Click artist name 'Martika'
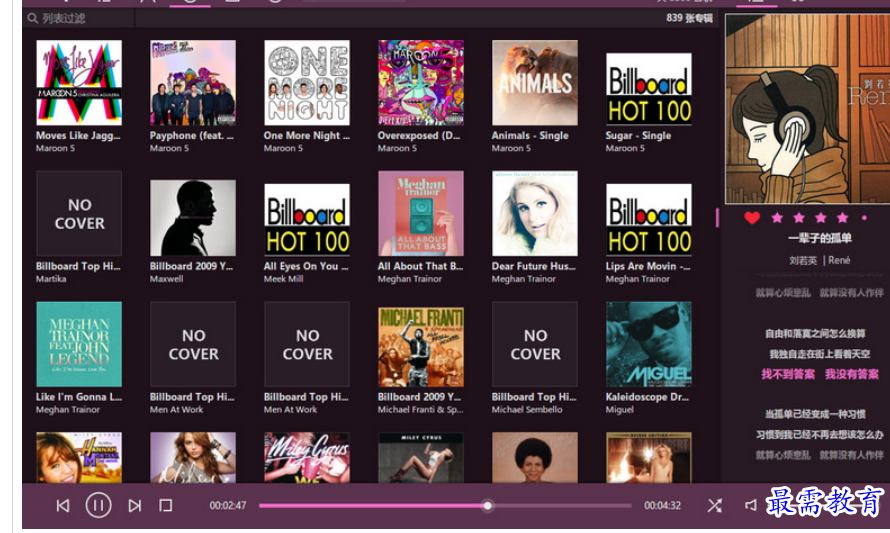 point(51,279)
